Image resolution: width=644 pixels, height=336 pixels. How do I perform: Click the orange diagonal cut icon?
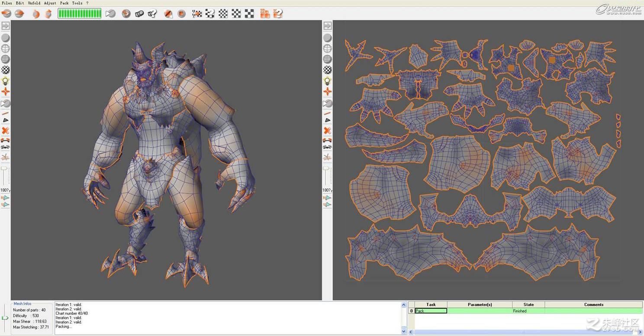(168, 14)
